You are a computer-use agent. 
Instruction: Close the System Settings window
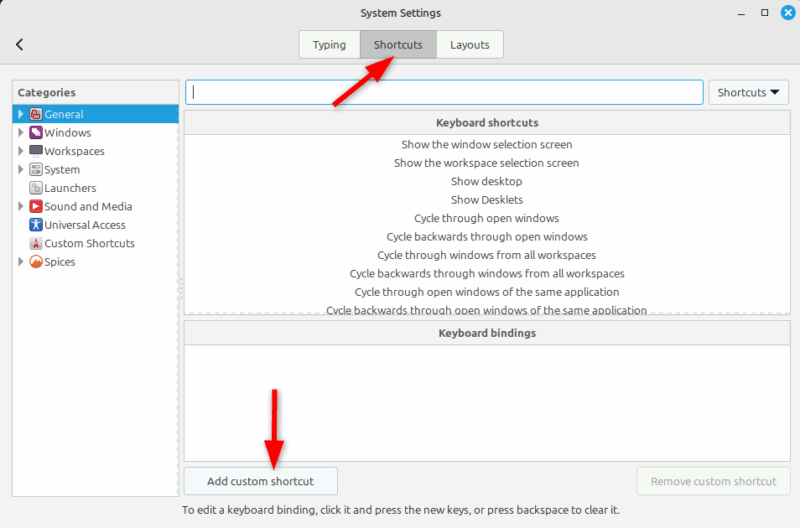click(788, 13)
